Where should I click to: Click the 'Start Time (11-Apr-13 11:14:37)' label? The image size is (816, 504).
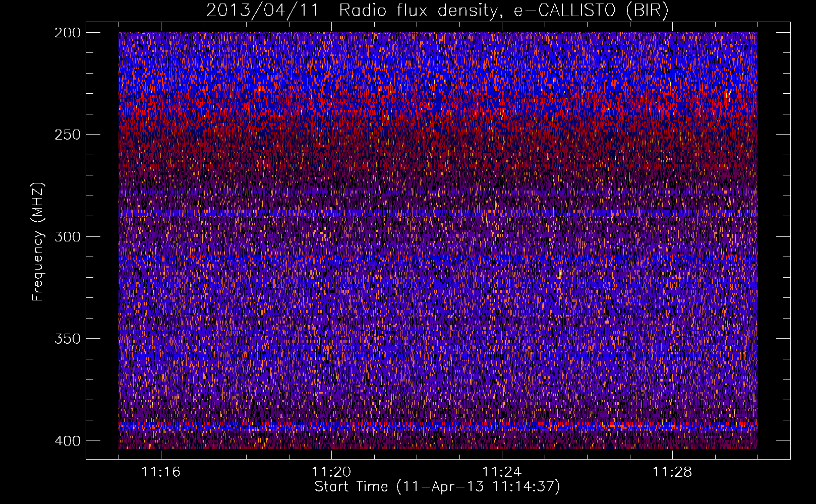pos(437,487)
